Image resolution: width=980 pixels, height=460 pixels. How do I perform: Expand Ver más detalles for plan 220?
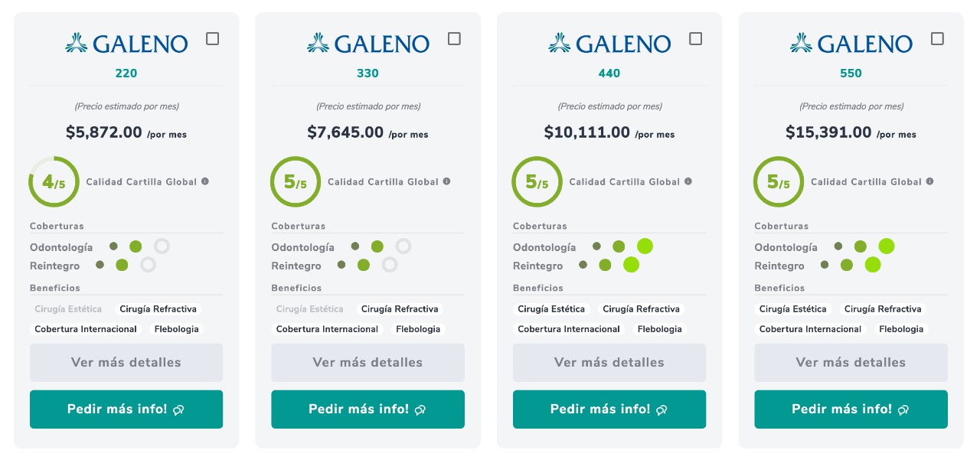coord(126,363)
